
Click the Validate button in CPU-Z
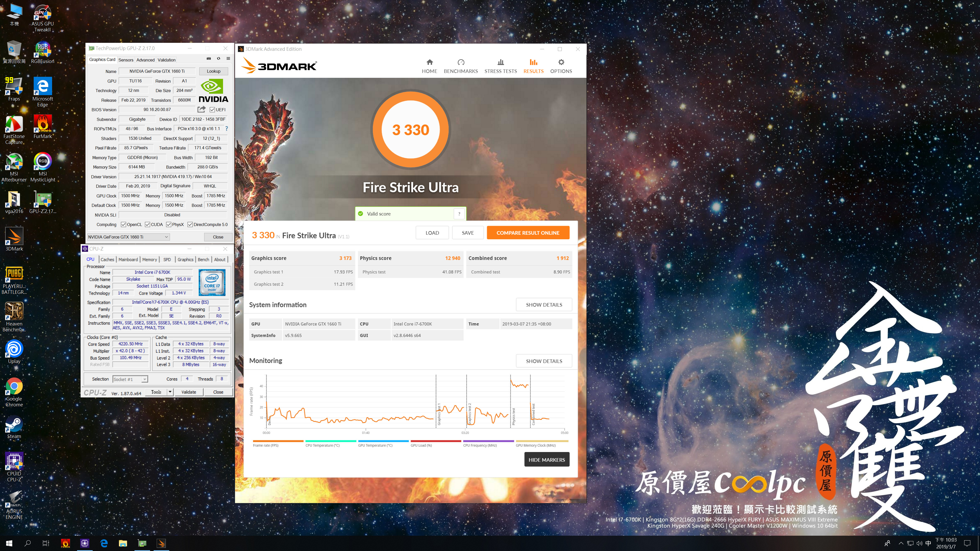coord(189,392)
